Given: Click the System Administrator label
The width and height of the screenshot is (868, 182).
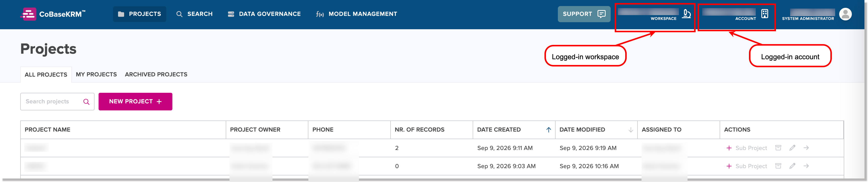Looking at the screenshot, I should pos(808,19).
